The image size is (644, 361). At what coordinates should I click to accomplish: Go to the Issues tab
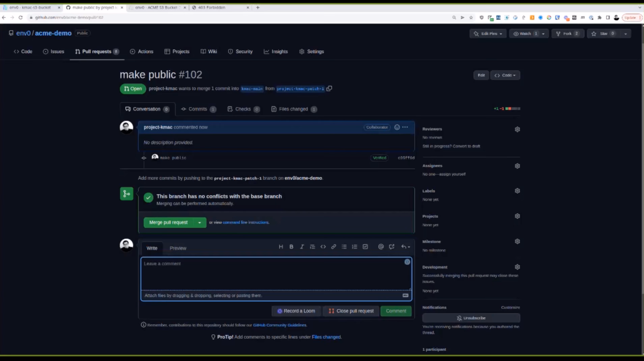coord(53,51)
